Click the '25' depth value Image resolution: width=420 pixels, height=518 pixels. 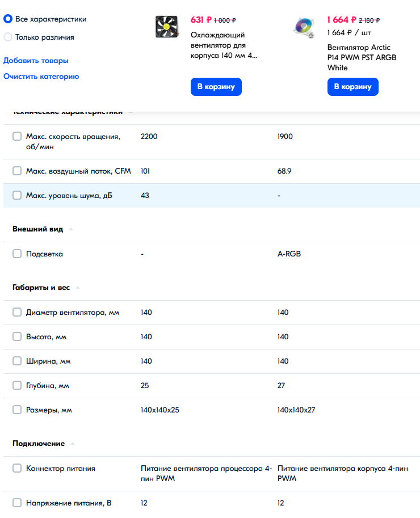pos(145,386)
